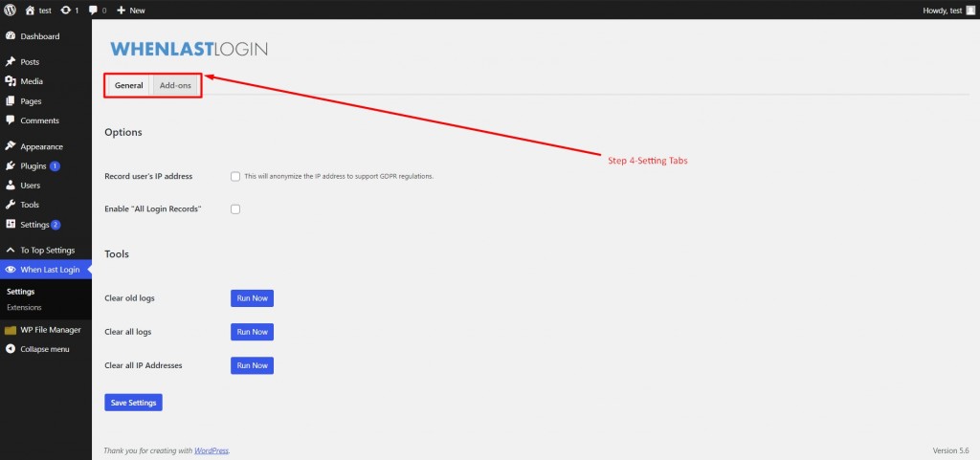This screenshot has height=460, width=980.
Task: Open the WP File Manager menu label
Action: click(51, 330)
